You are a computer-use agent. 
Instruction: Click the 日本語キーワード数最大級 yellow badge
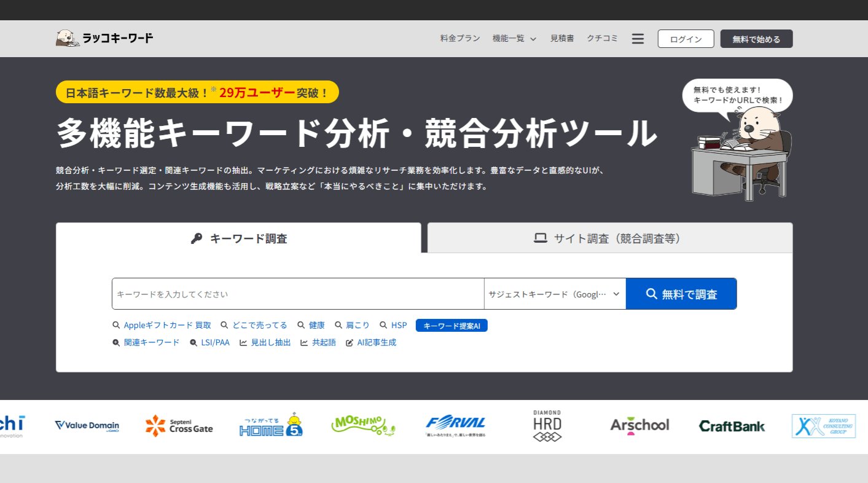coord(197,92)
